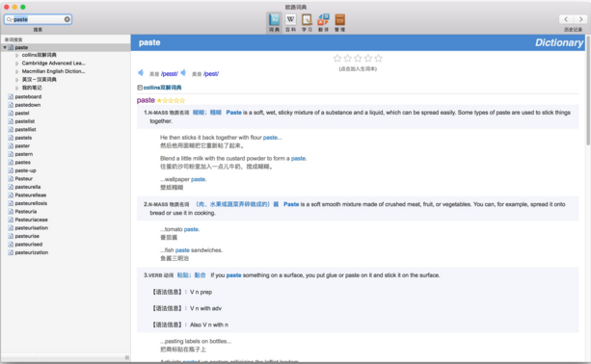This screenshot has height=364, width=591.
Task: Select pastel in word list
Action: point(22,114)
